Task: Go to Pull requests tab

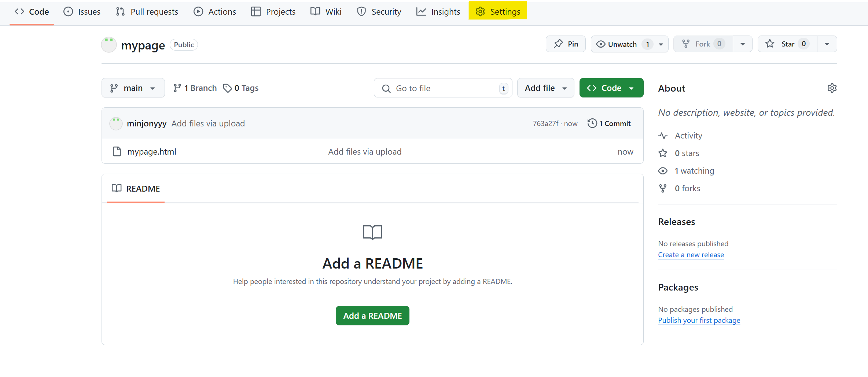Action: tap(147, 12)
